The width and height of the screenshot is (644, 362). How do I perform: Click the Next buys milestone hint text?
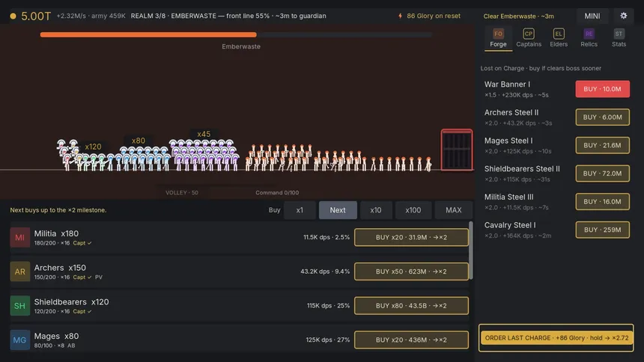click(x=58, y=209)
